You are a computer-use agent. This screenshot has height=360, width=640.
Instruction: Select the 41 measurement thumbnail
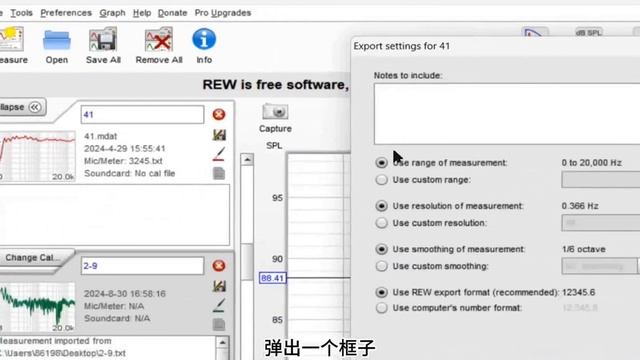click(38, 156)
